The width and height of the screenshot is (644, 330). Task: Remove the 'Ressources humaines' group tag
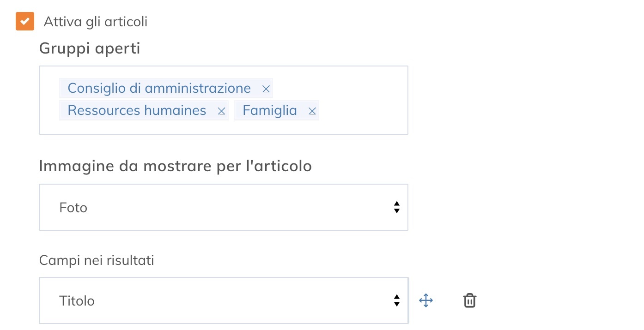[221, 110]
